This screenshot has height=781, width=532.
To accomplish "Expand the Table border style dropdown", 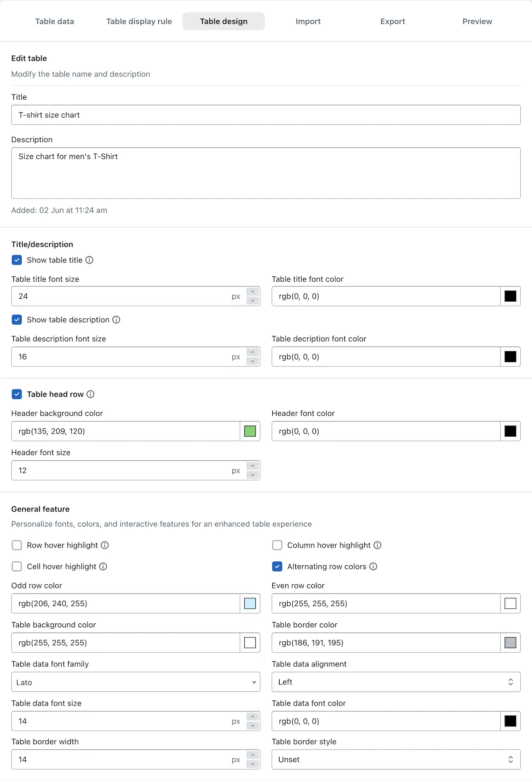I will (396, 759).
